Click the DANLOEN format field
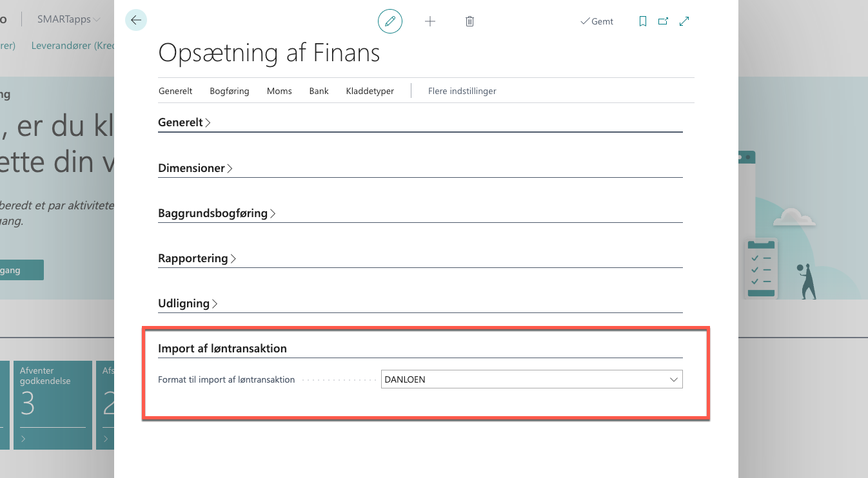This screenshot has width=868, height=478. (531, 379)
